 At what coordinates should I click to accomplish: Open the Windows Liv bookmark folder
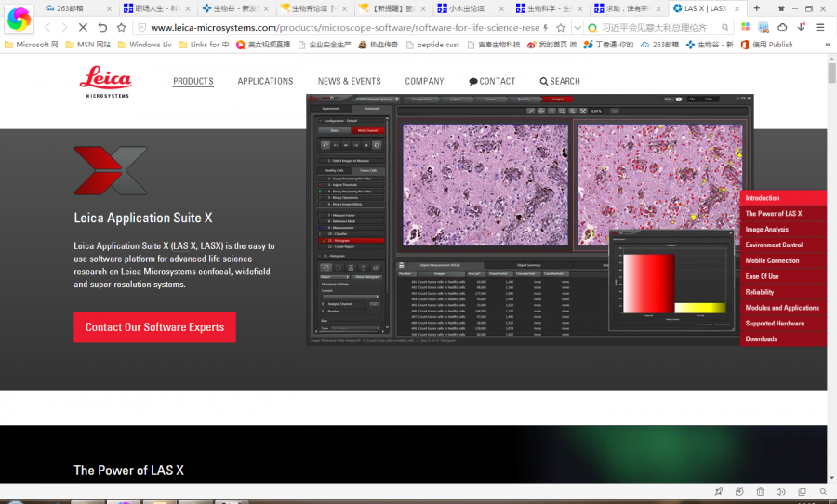[x=145, y=45]
